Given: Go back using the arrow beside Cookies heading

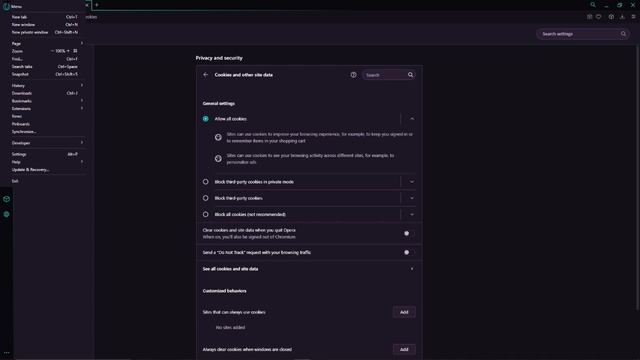Looking at the screenshot, I should pos(206,75).
